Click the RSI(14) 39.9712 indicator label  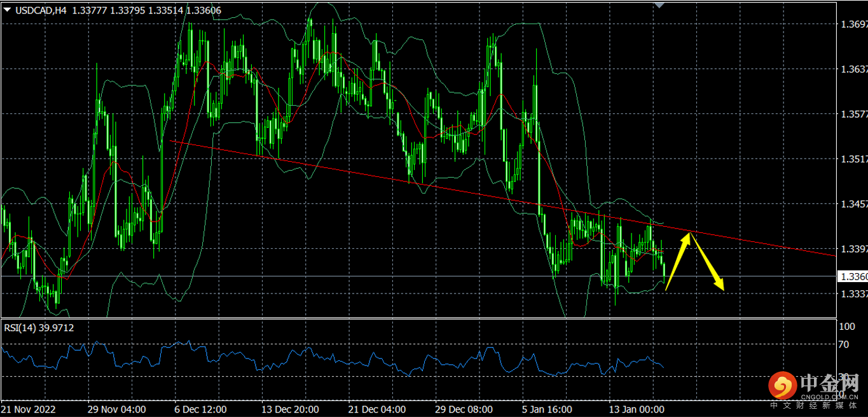39,328
